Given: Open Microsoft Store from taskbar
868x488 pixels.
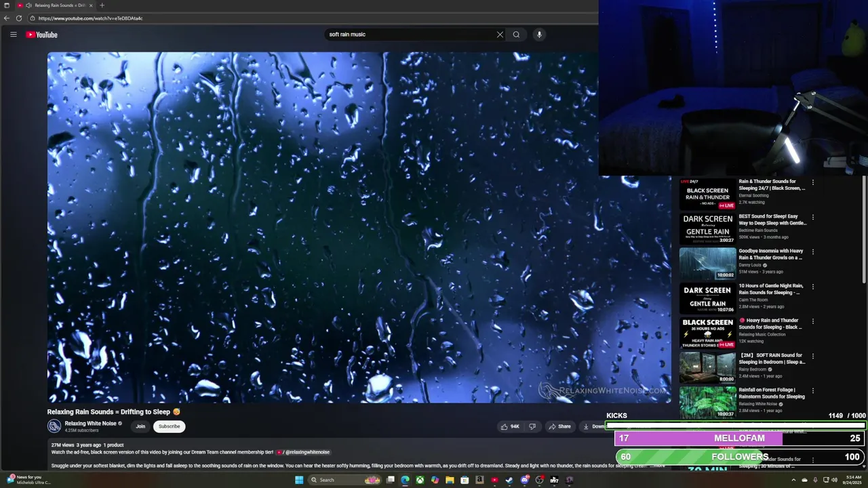Looking at the screenshot, I should point(465,480).
